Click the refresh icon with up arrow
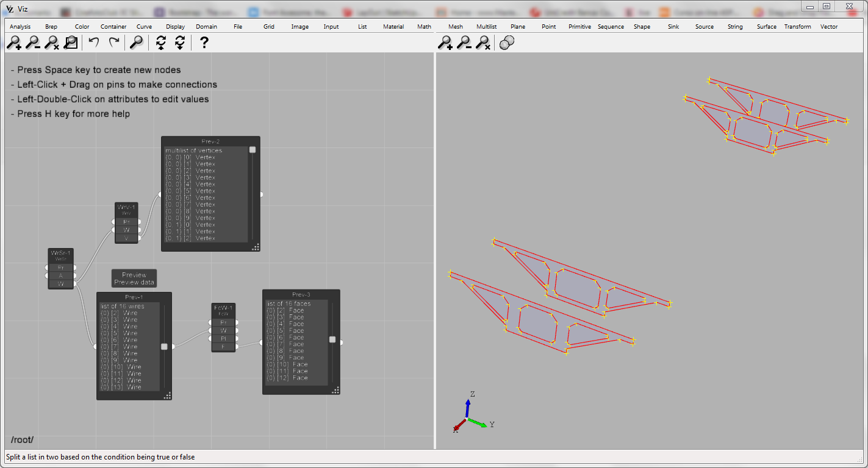 click(161, 43)
